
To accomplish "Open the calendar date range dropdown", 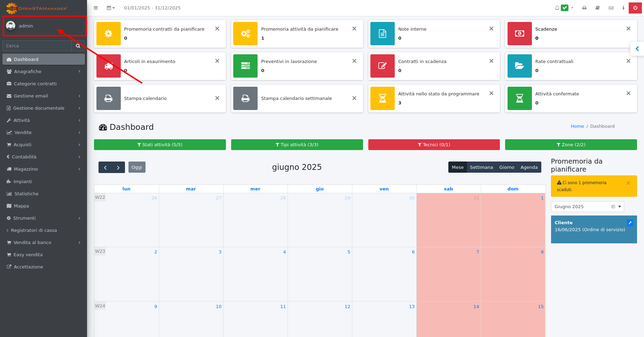I will pos(111,8).
